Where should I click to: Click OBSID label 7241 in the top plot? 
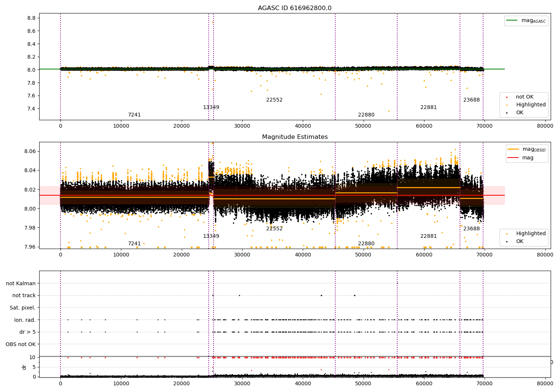coord(134,115)
